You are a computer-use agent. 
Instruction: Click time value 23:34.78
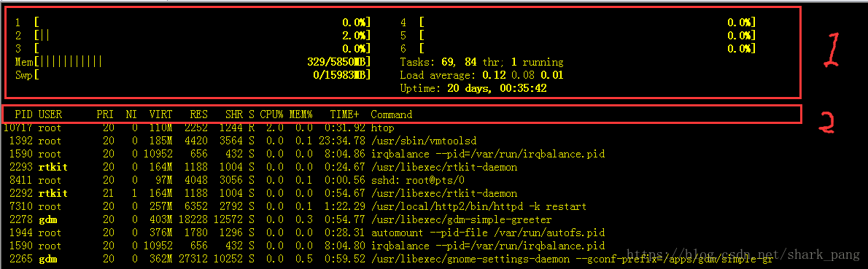click(x=341, y=141)
